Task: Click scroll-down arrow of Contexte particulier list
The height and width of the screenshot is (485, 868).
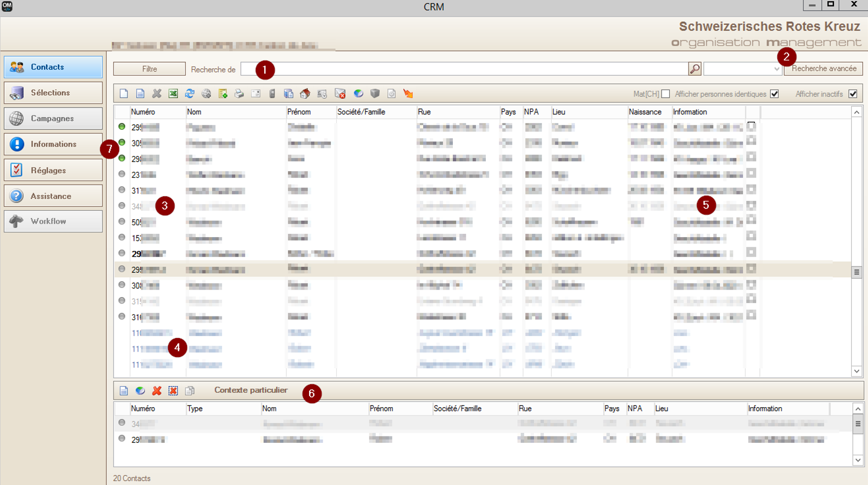Action: point(858,460)
